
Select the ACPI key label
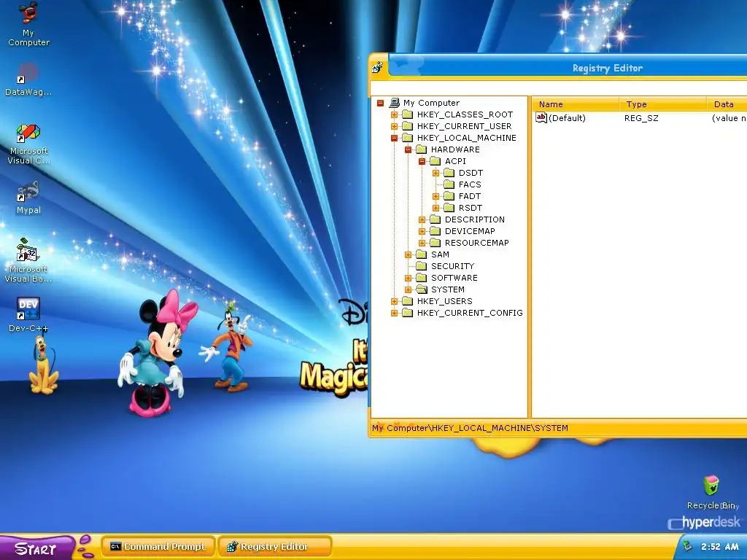(x=455, y=161)
